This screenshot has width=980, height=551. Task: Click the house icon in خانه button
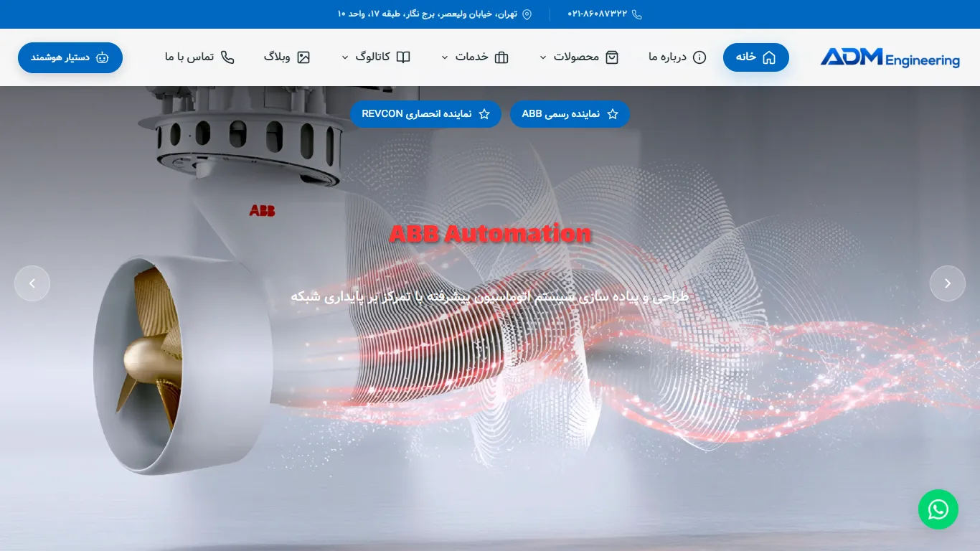click(769, 57)
